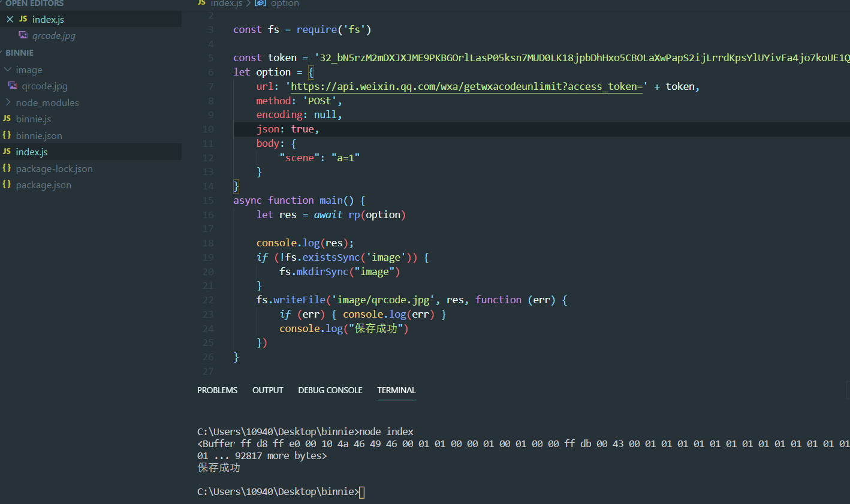The height and width of the screenshot is (504, 850).
Task: Click line number 15 in the gutter
Action: pos(207,200)
